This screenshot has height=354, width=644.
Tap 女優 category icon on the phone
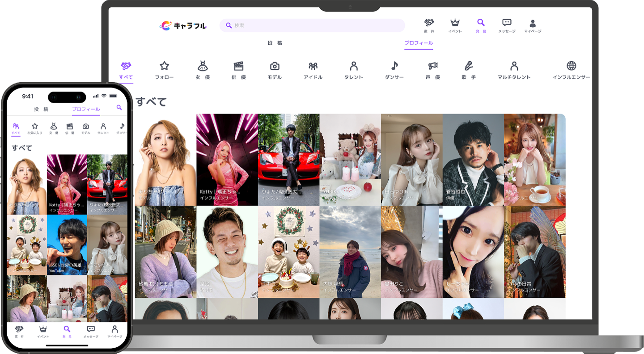53,126
